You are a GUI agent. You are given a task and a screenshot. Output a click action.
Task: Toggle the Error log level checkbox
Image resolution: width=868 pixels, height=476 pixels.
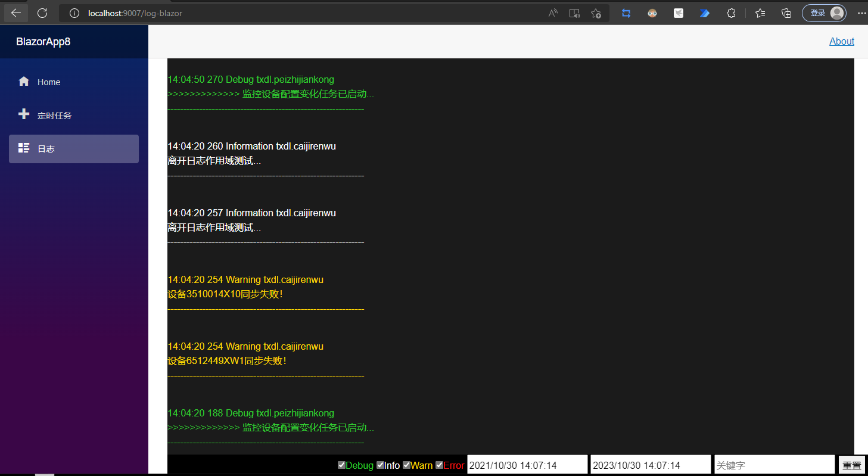coord(439,465)
